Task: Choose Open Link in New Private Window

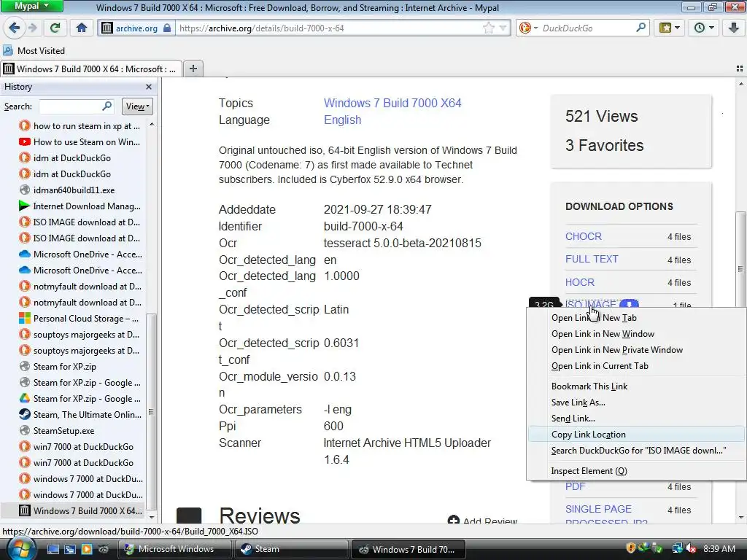Action: pos(636,350)
